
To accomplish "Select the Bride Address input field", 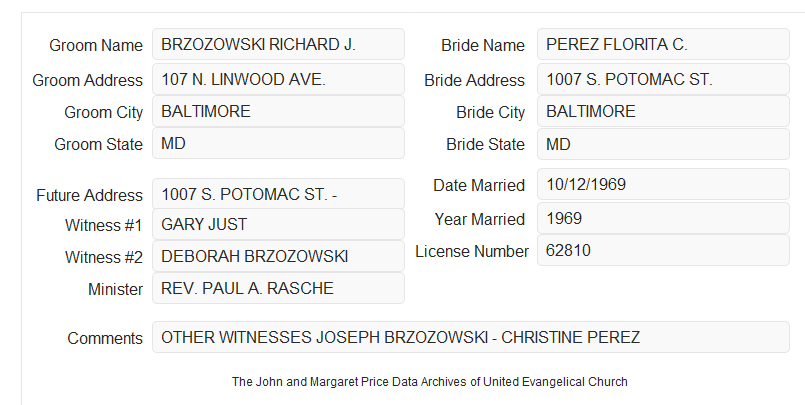I will (x=663, y=79).
